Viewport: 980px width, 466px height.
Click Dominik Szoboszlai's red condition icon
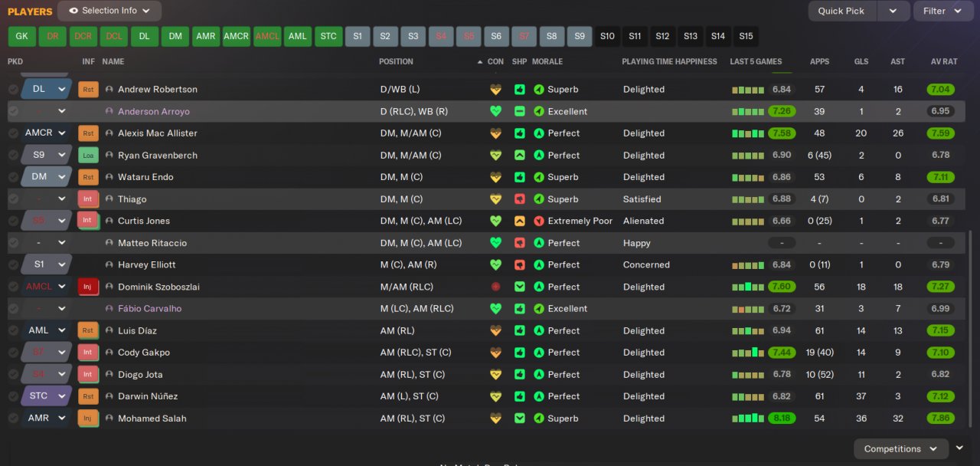[495, 287]
